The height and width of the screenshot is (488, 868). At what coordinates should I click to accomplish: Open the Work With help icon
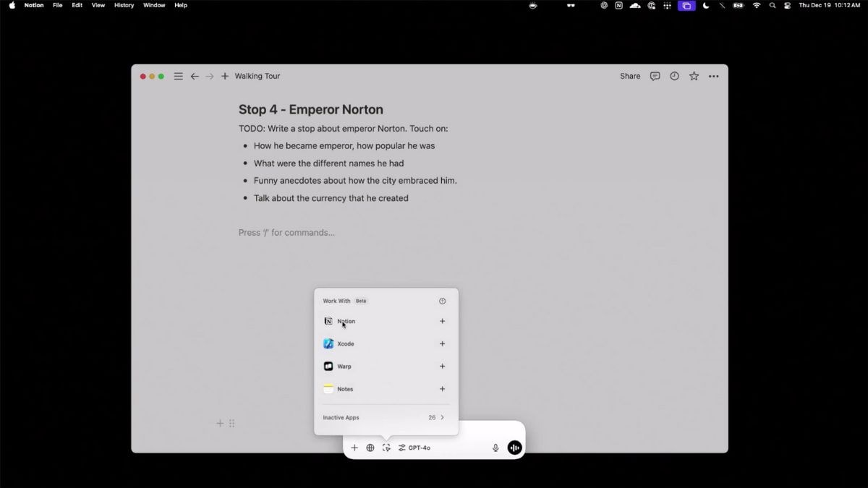pyautogui.click(x=442, y=301)
